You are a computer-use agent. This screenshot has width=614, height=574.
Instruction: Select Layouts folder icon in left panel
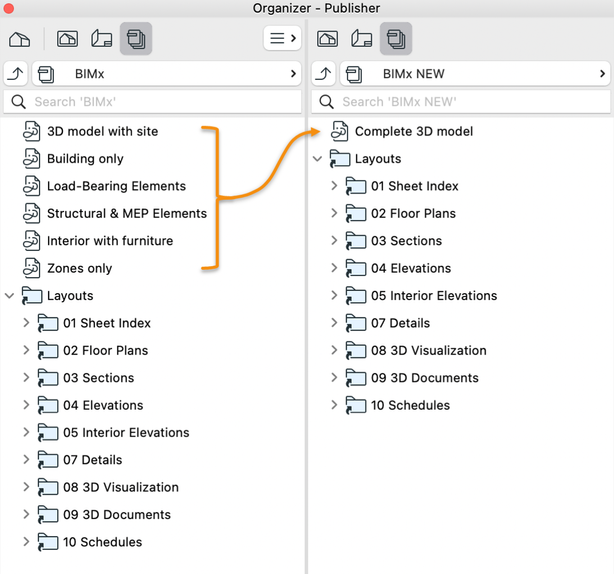click(x=32, y=296)
